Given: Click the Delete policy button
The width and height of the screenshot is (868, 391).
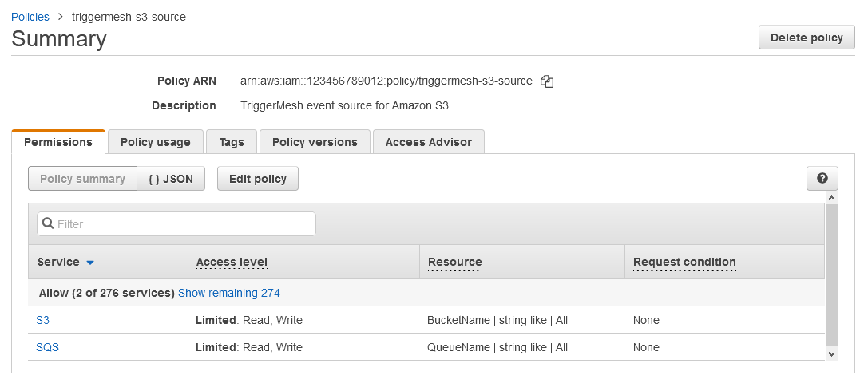Looking at the screenshot, I should pos(807,38).
